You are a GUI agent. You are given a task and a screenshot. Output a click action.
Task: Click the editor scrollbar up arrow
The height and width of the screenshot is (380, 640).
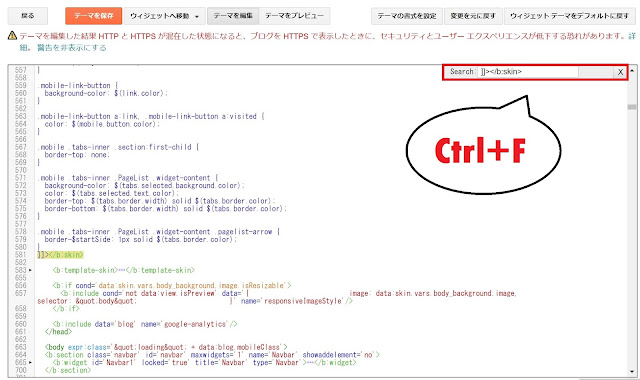click(x=632, y=70)
